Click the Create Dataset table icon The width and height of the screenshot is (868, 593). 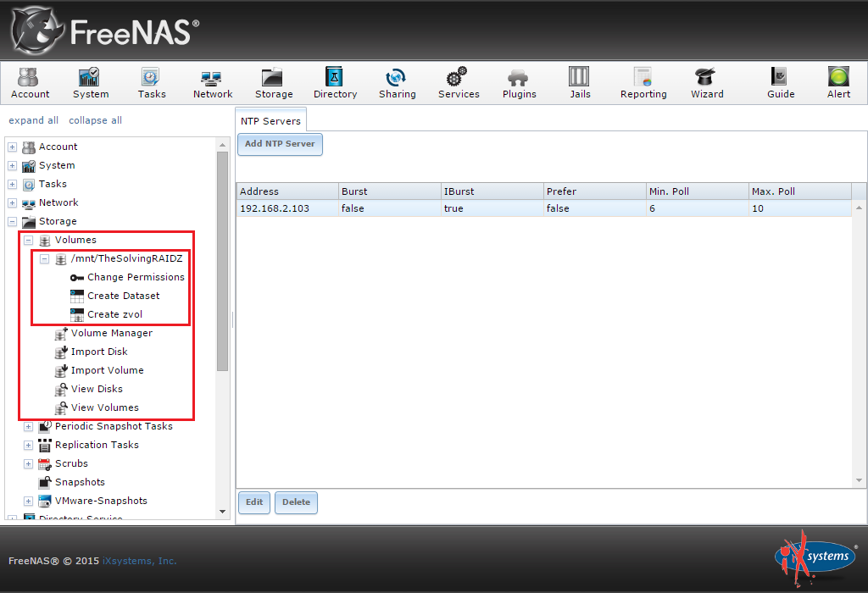point(77,296)
